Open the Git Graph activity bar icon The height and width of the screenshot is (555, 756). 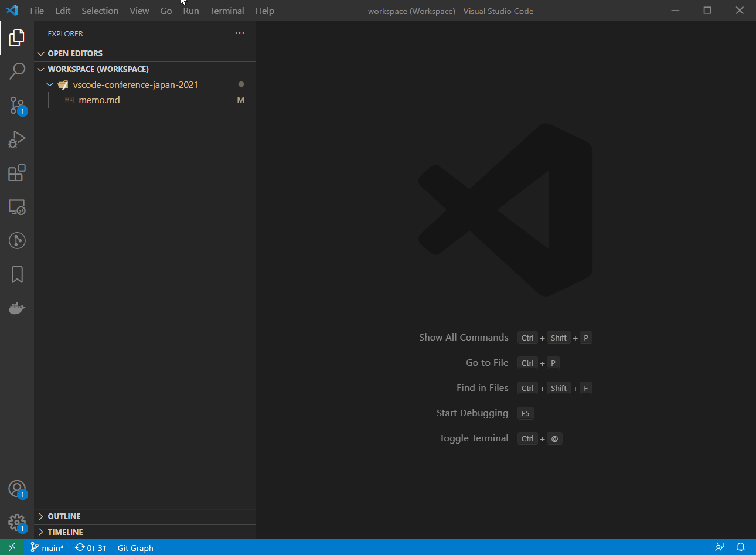click(17, 240)
